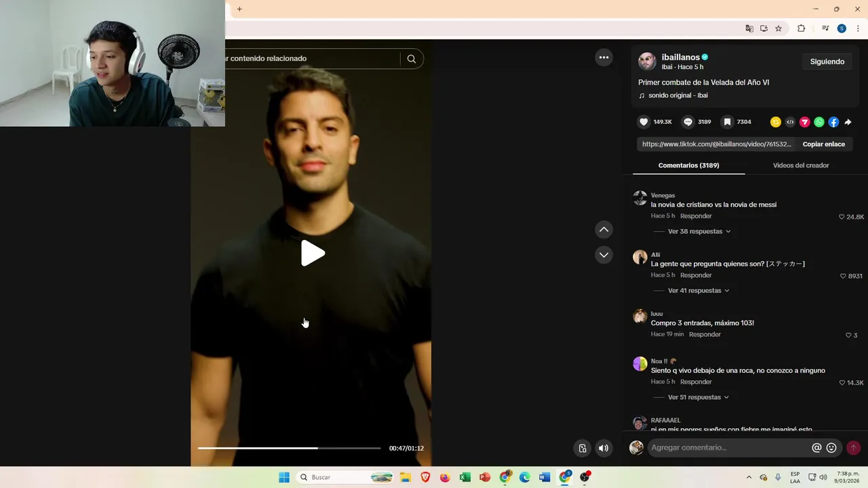This screenshot has width=868, height=488.
Task: Like the video with the heart icon
Action: tap(644, 122)
